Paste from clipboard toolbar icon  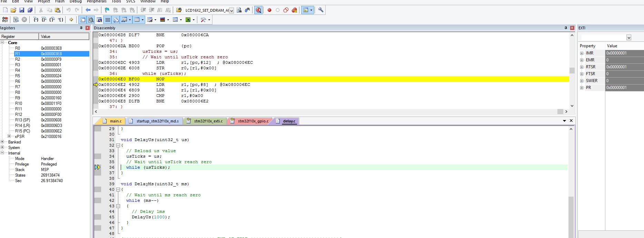click(x=58, y=10)
